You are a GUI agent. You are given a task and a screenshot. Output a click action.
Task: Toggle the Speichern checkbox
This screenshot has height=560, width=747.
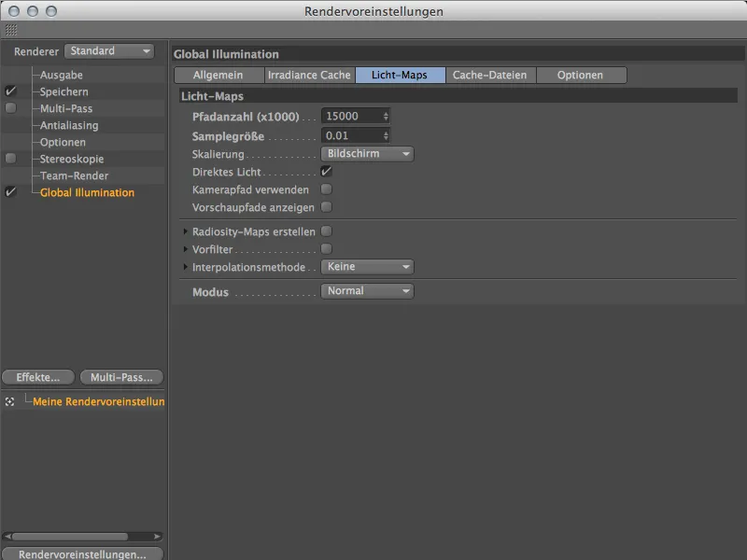(x=10, y=91)
